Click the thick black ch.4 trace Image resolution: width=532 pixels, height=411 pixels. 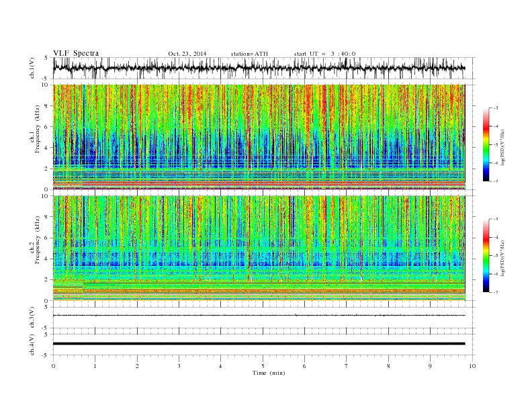(259, 344)
